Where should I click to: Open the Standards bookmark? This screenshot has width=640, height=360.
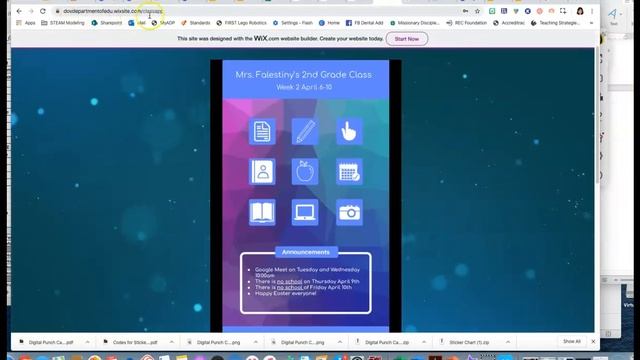pyautogui.click(x=196, y=23)
